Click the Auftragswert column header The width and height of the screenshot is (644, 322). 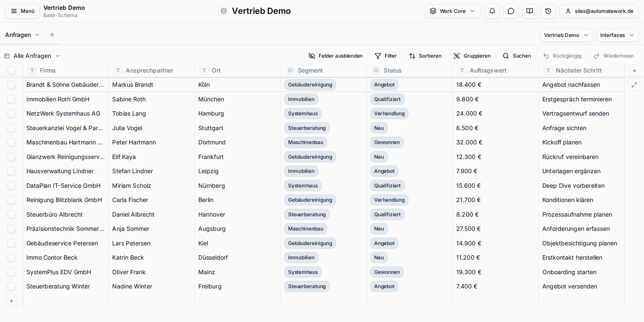coord(496,71)
